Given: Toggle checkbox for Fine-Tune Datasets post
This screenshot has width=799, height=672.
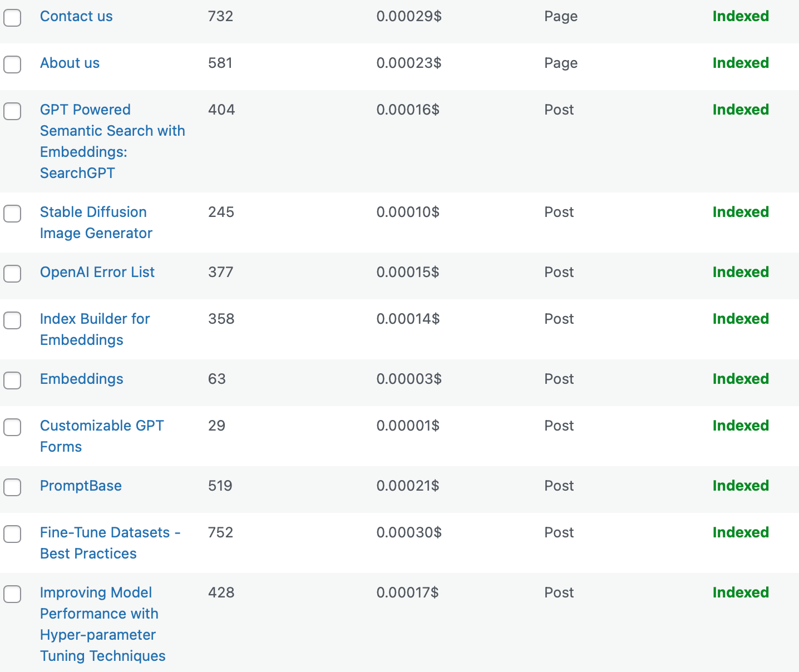Looking at the screenshot, I should tap(12, 534).
